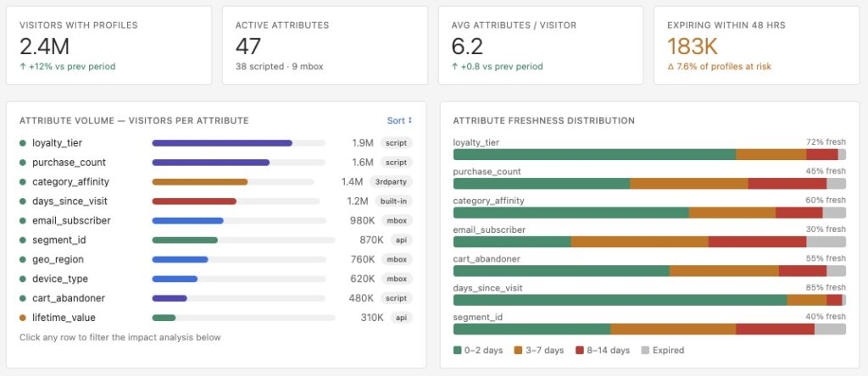Toggle the 0–2 days legend item
868x376 pixels.
point(479,350)
